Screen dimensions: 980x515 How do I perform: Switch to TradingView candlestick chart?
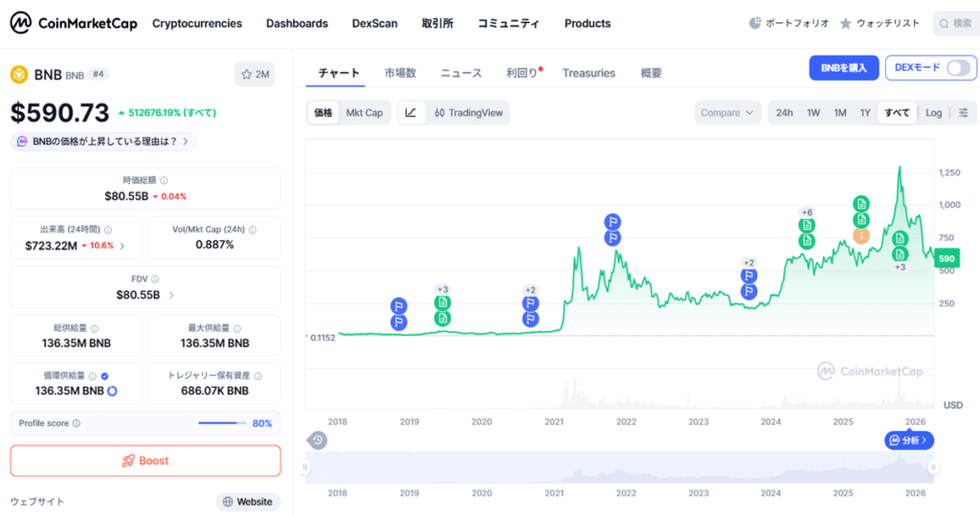coord(468,113)
